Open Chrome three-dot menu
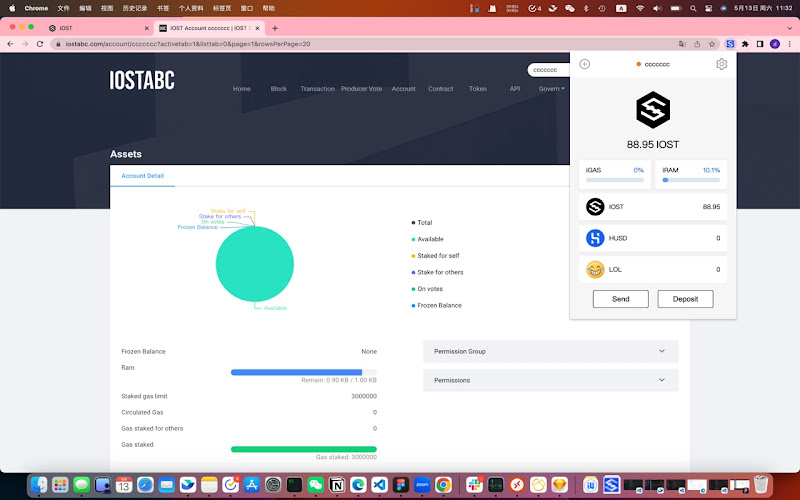 789,44
